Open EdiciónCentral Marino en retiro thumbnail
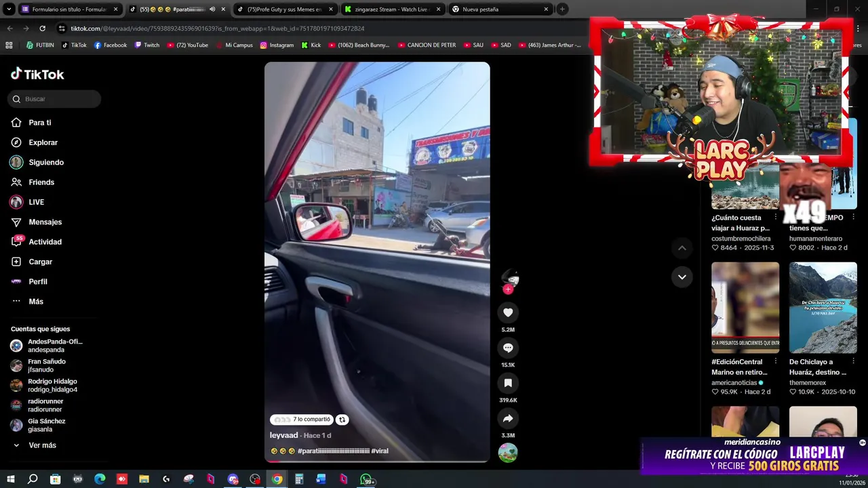Image resolution: width=868 pixels, height=488 pixels. (745, 308)
